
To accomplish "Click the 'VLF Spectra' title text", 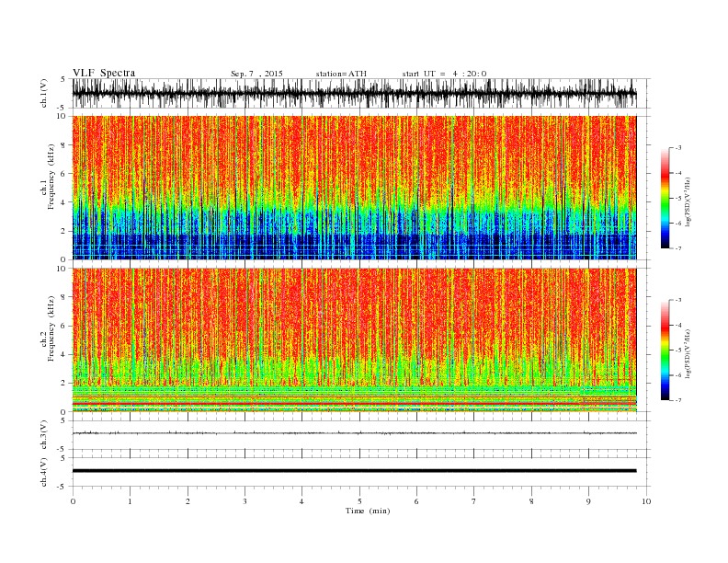I will pos(104,73).
